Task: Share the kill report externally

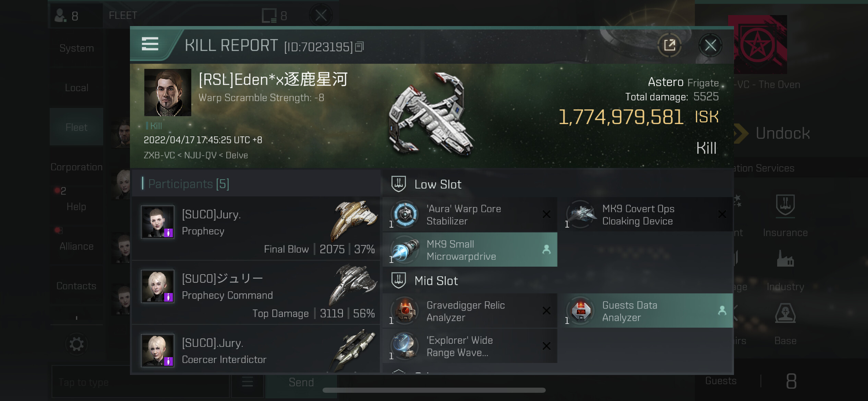Action: (669, 45)
